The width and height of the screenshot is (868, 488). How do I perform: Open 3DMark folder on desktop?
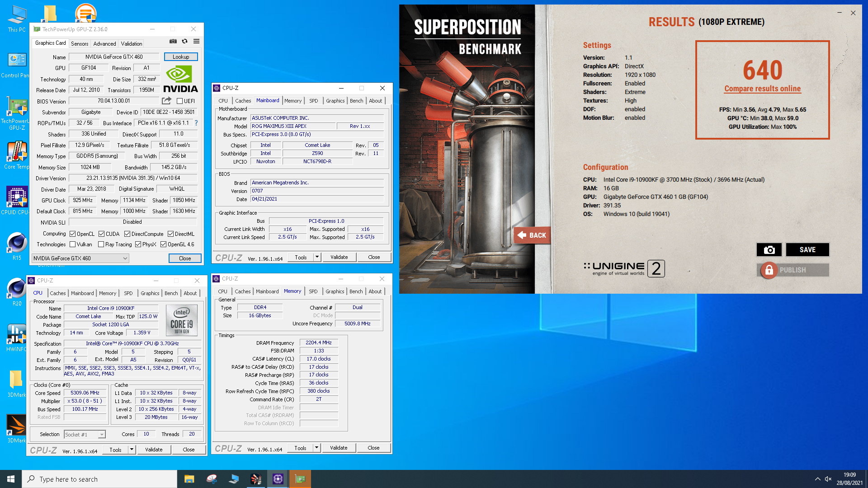tap(16, 384)
